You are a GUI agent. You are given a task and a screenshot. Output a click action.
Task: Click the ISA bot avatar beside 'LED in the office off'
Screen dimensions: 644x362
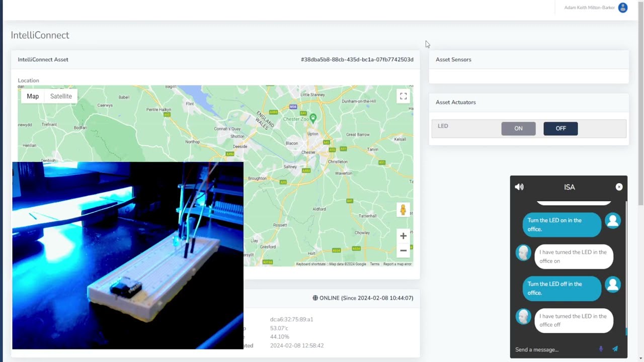click(524, 317)
